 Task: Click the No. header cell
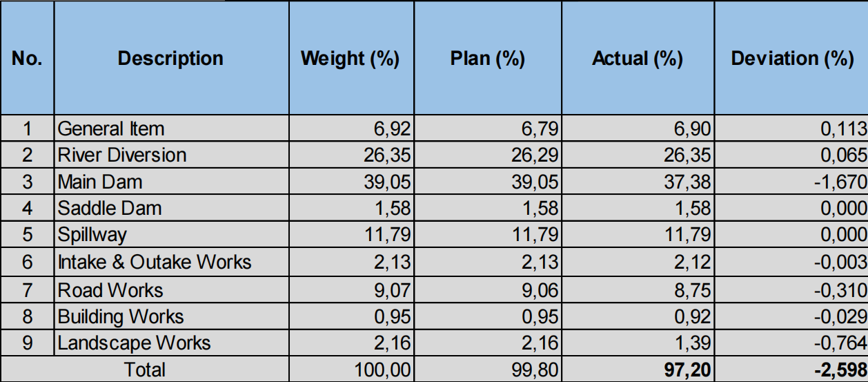[27, 58]
